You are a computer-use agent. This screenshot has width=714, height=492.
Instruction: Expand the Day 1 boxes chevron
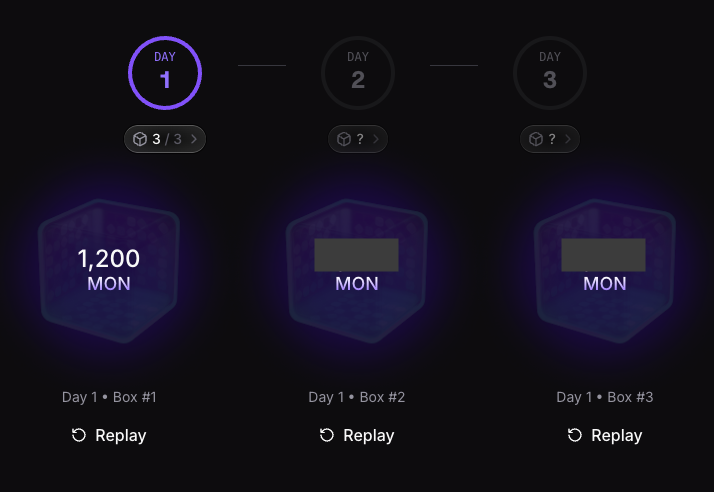pos(193,139)
